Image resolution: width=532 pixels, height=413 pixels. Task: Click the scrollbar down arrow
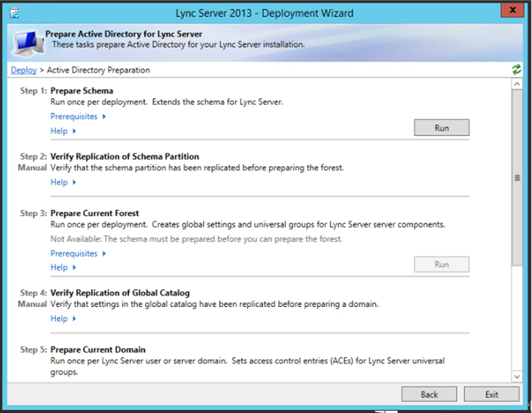tap(517, 376)
